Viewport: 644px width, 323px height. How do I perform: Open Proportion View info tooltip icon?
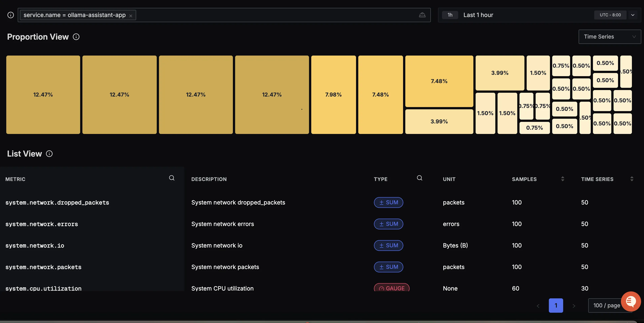click(x=76, y=37)
